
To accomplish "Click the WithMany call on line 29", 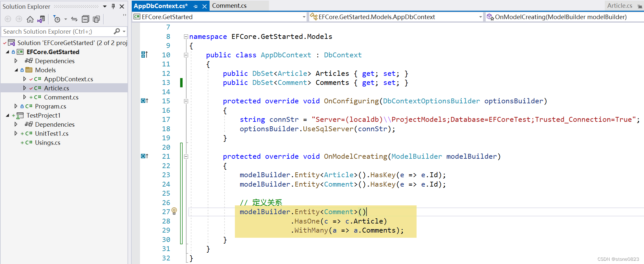I will [311, 230].
